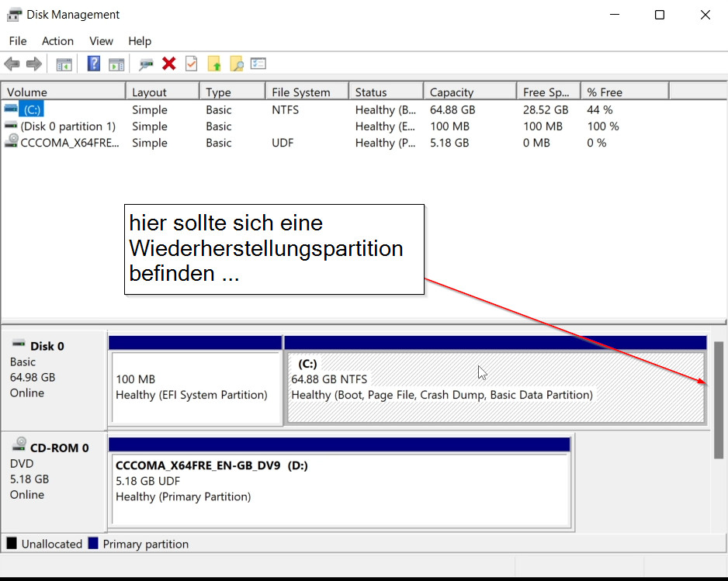Open Help via blue question mark icon
This screenshot has width=728, height=581.
94,64
